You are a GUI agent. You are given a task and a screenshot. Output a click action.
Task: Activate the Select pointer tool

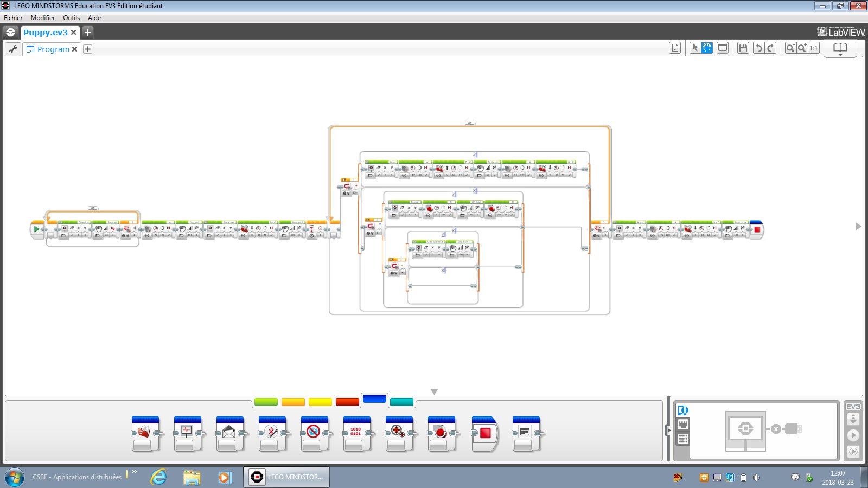point(695,48)
